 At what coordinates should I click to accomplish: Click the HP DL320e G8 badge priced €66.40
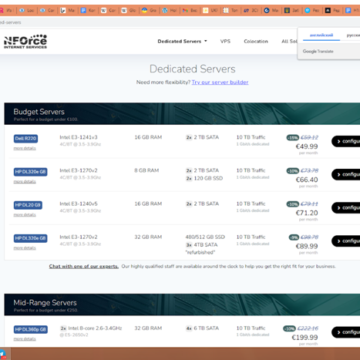tap(30, 172)
